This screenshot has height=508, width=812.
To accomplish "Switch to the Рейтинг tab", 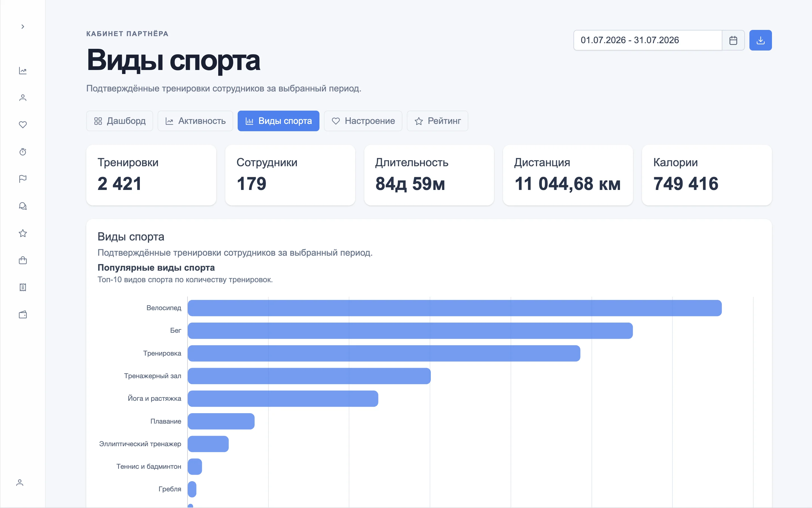I will 438,121.
